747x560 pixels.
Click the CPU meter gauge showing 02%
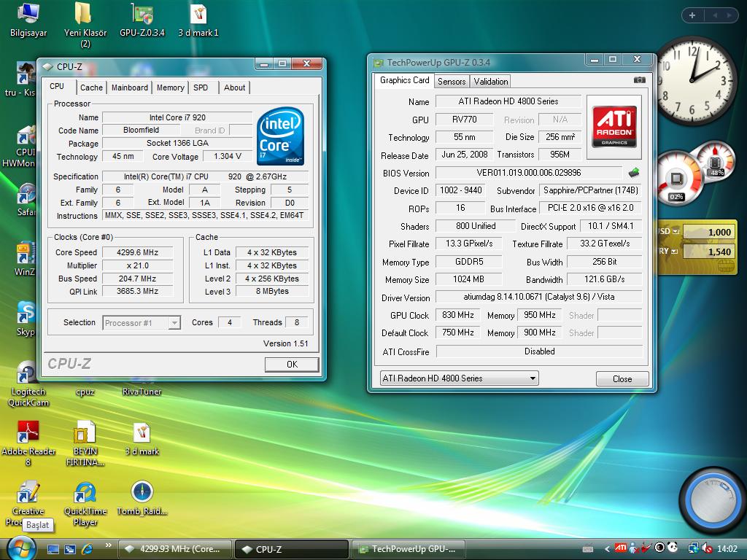pyautogui.click(x=678, y=179)
